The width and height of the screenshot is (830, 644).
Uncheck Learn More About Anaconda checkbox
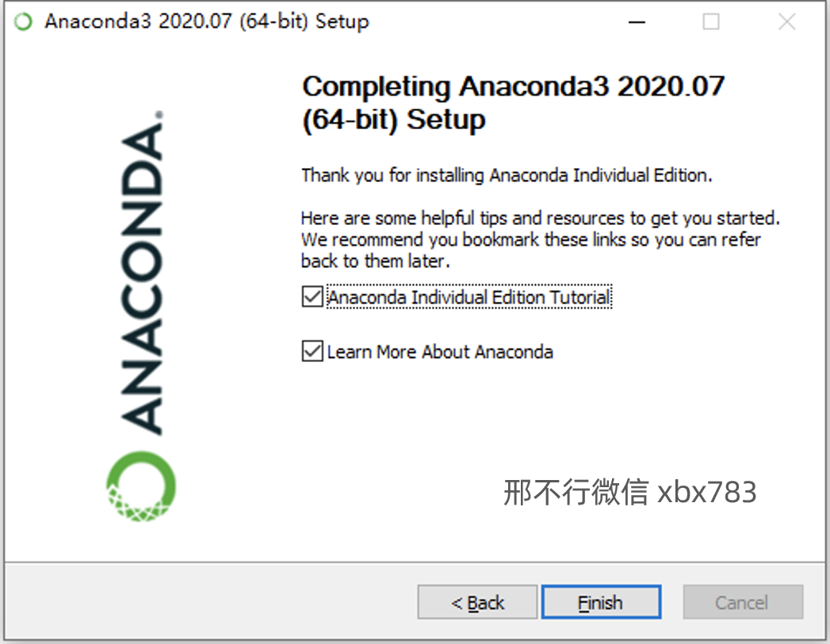[x=312, y=351]
